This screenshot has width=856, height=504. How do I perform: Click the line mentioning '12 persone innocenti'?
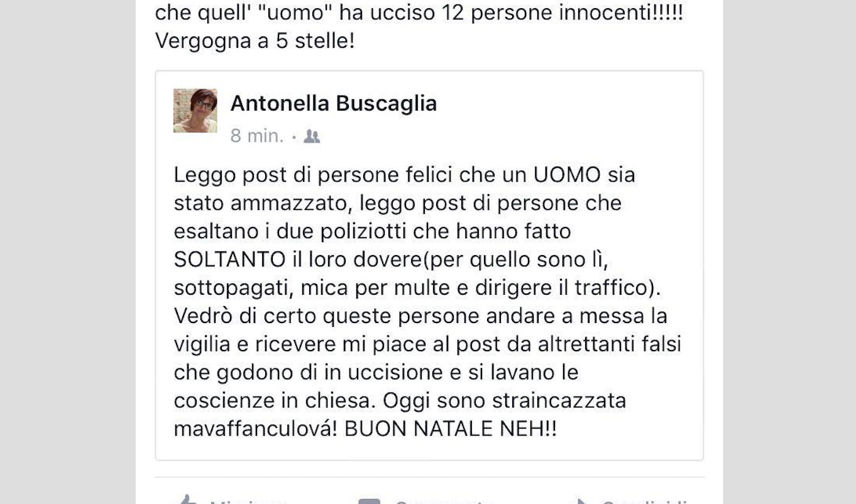pos(419,13)
